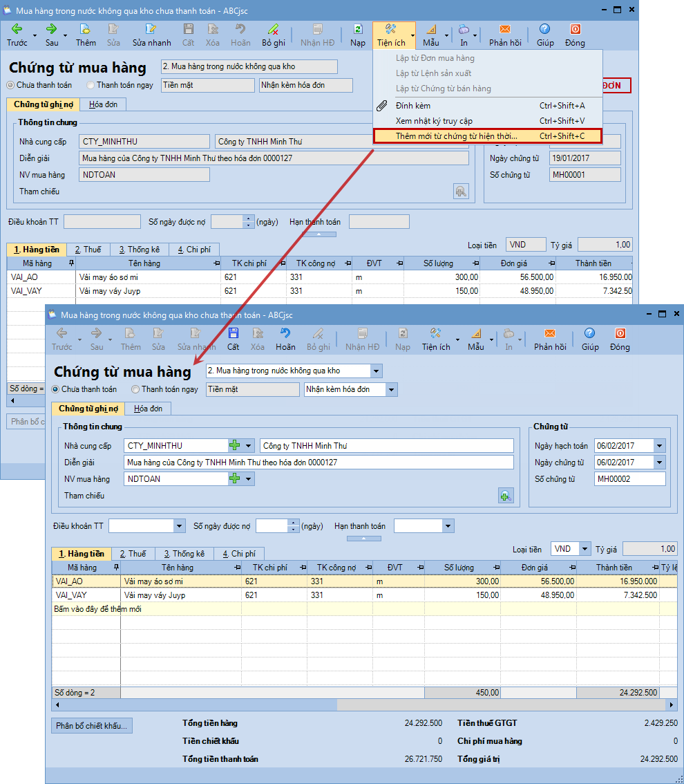Select Thanh toán ngay radio in back window
This screenshot has width=684, height=784.
[91, 85]
